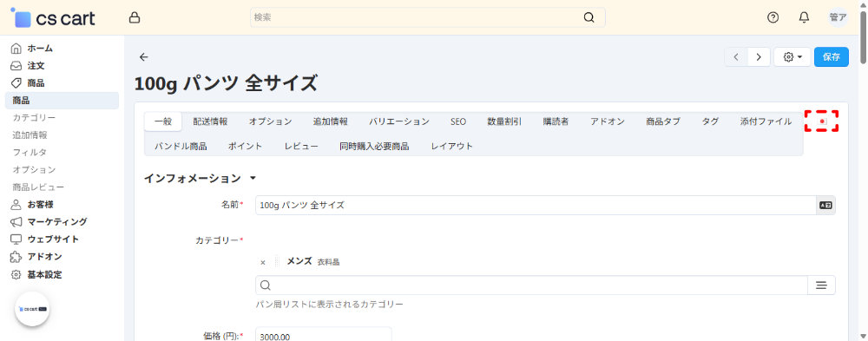Image resolution: width=868 pixels, height=341 pixels.
Task: Select the 一般 tab
Action: coord(163,121)
